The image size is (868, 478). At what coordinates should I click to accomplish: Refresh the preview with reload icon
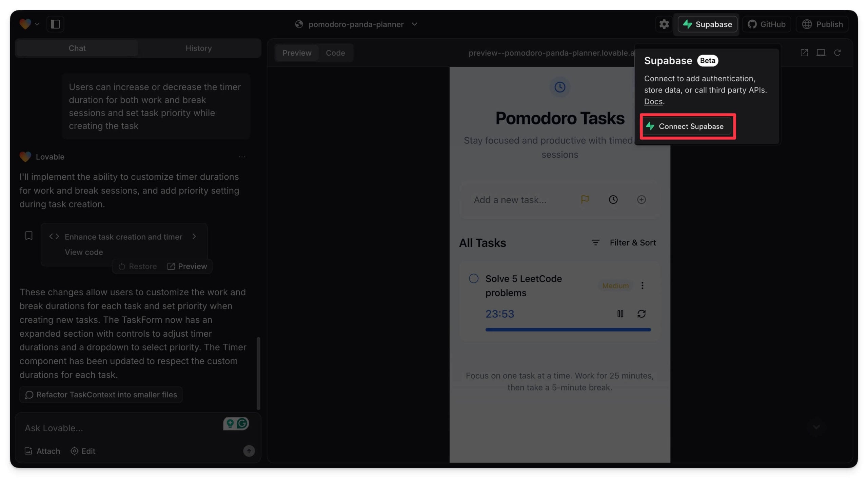(x=837, y=53)
